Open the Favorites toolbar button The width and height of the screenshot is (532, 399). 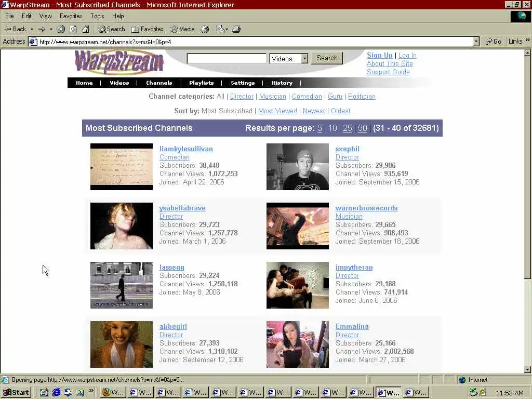pos(147,29)
